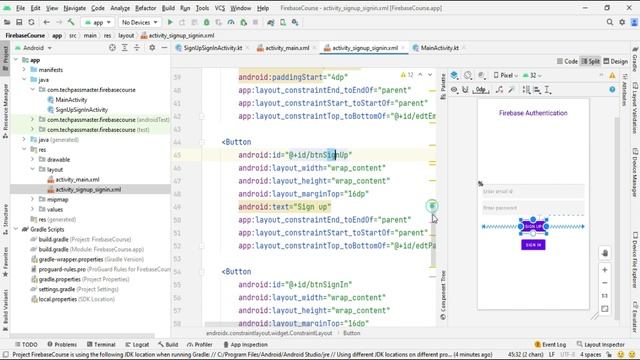The height and width of the screenshot is (360, 640).
Task: Collapse the Gradle Scripts node
Action: pos(16,229)
